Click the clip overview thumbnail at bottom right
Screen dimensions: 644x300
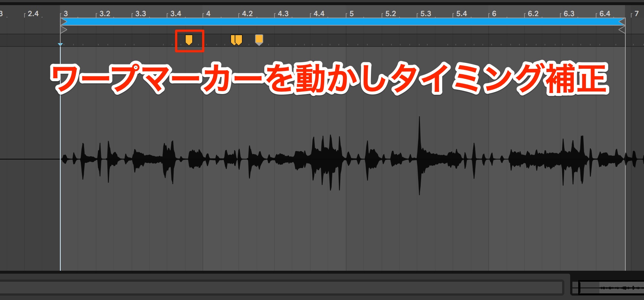[609, 288]
